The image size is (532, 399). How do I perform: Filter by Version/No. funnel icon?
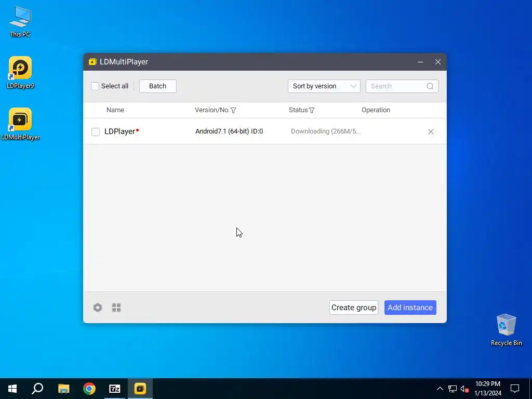(x=233, y=110)
